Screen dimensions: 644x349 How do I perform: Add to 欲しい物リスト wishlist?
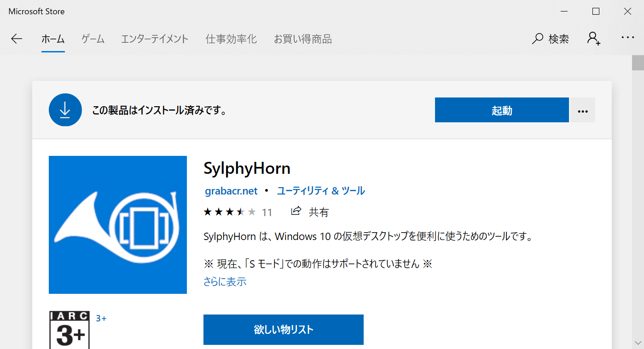[284, 330]
